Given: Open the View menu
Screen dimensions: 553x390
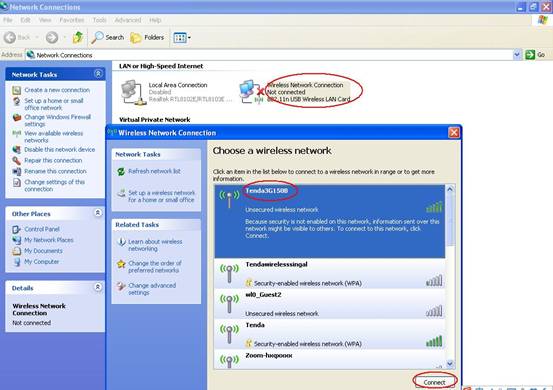Looking at the screenshot, I should pyautogui.click(x=45, y=20).
